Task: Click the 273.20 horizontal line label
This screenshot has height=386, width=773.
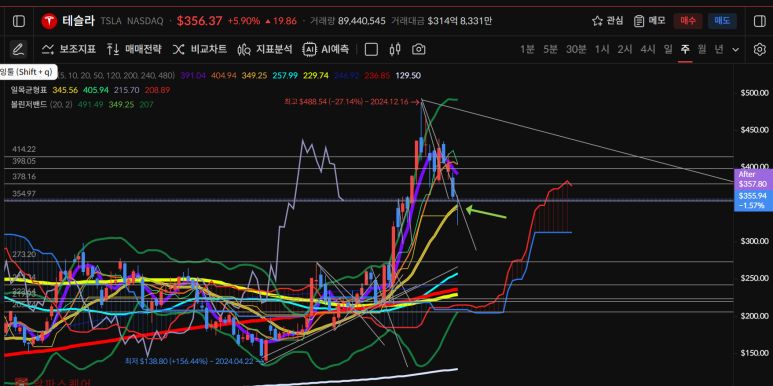Action: point(24,254)
